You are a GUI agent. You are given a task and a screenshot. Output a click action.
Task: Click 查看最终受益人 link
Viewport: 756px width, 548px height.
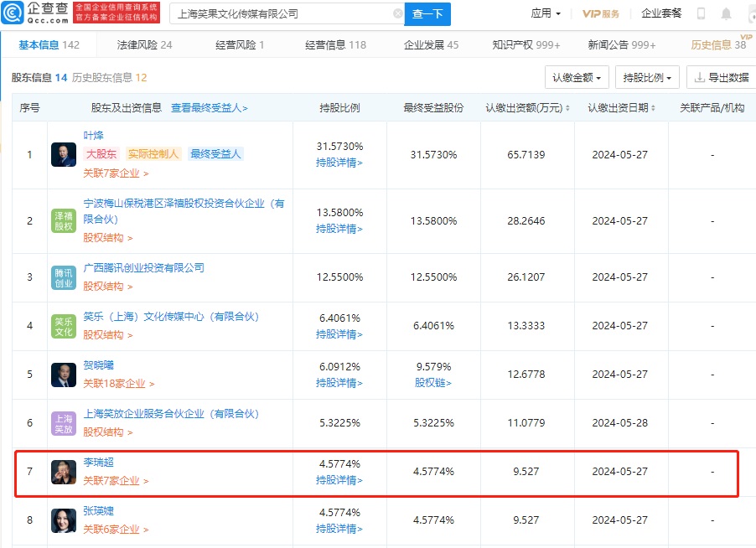pyautogui.click(x=210, y=108)
